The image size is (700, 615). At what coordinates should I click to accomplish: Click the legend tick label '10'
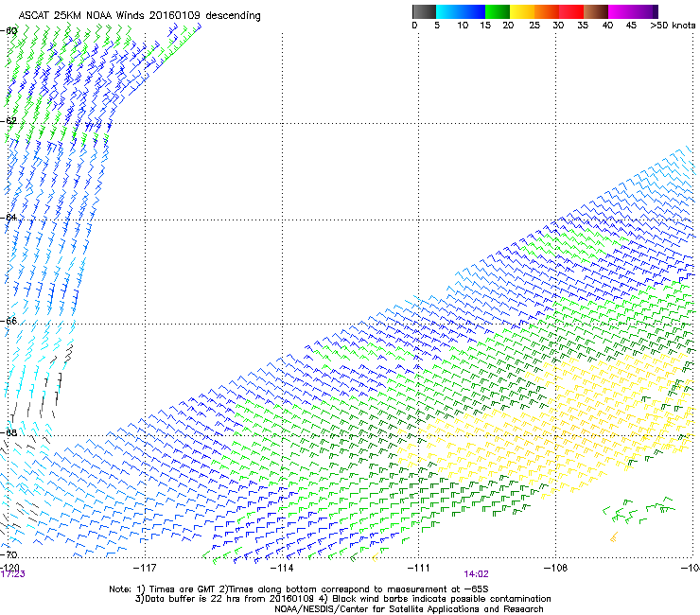(x=463, y=26)
